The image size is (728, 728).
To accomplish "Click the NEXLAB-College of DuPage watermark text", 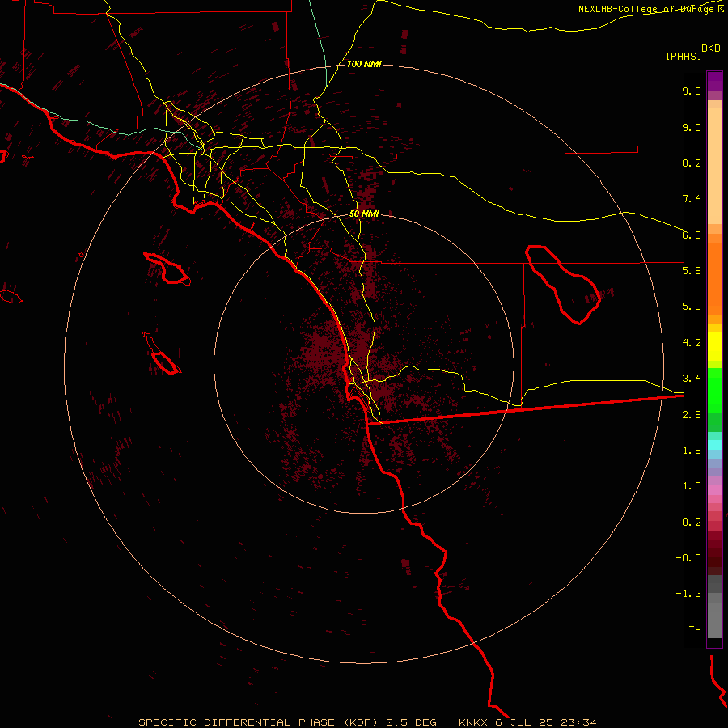I will (x=650, y=9).
